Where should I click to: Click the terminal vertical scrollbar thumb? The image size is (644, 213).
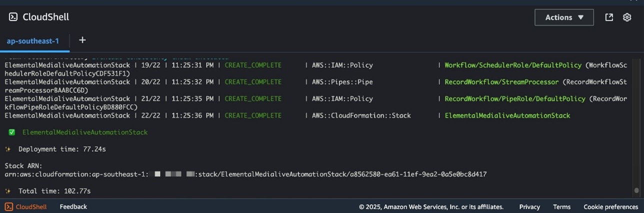click(x=636, y=190)
